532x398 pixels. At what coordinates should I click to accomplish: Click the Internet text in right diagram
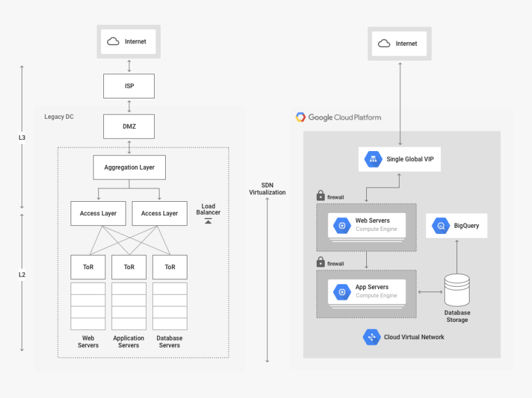coord(406,43)
